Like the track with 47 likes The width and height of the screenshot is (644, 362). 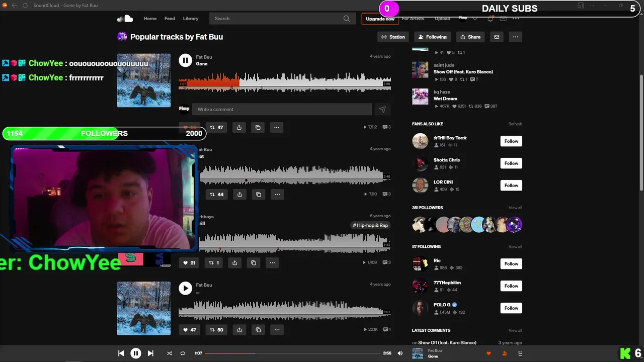[x=190, y=330]
